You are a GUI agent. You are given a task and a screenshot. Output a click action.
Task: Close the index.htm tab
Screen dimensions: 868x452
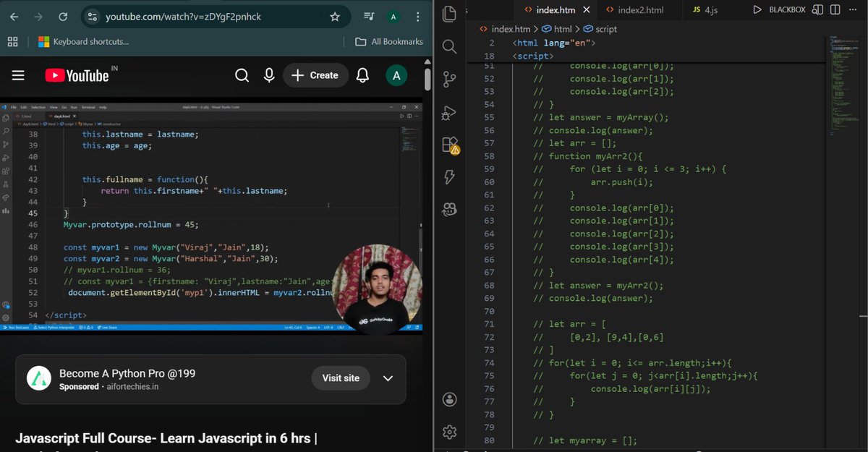click(586, 9)
